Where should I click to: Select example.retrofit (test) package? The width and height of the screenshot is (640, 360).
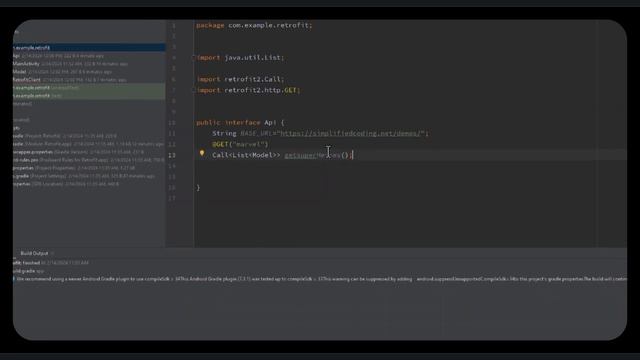tap(89, 96)
